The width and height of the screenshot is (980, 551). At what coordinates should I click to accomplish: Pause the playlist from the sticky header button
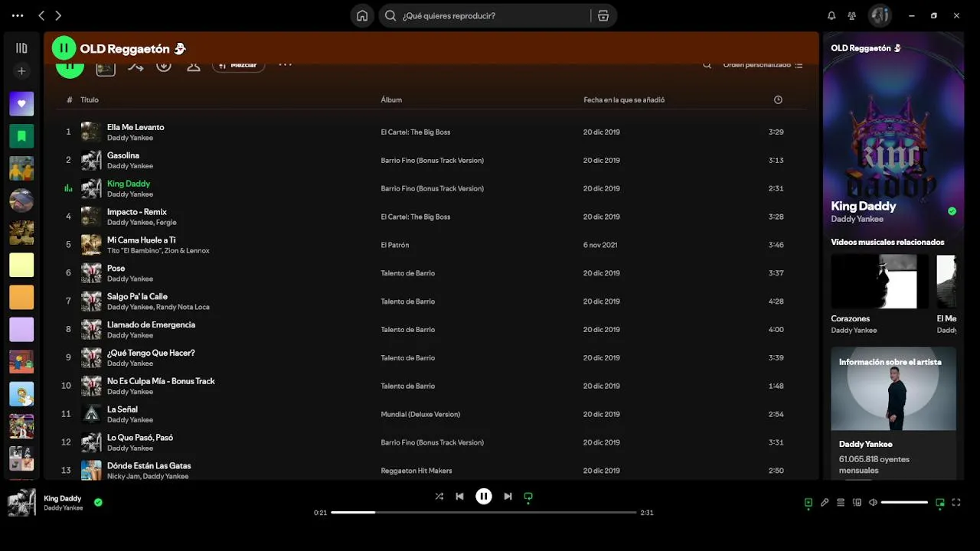64,48
